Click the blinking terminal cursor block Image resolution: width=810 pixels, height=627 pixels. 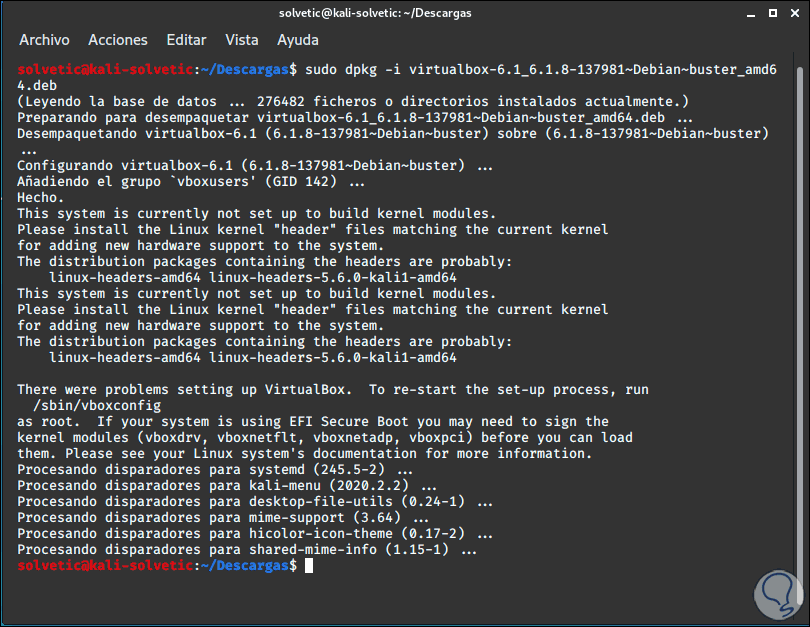coord(308,565)
